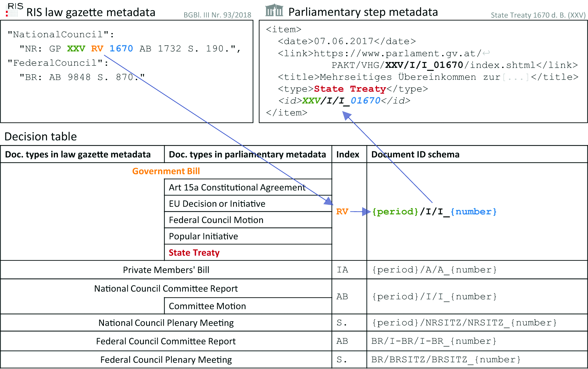588x369 pixels.
Task: Click the green XXV period in gazette metadata
Action: click(76, 49)
